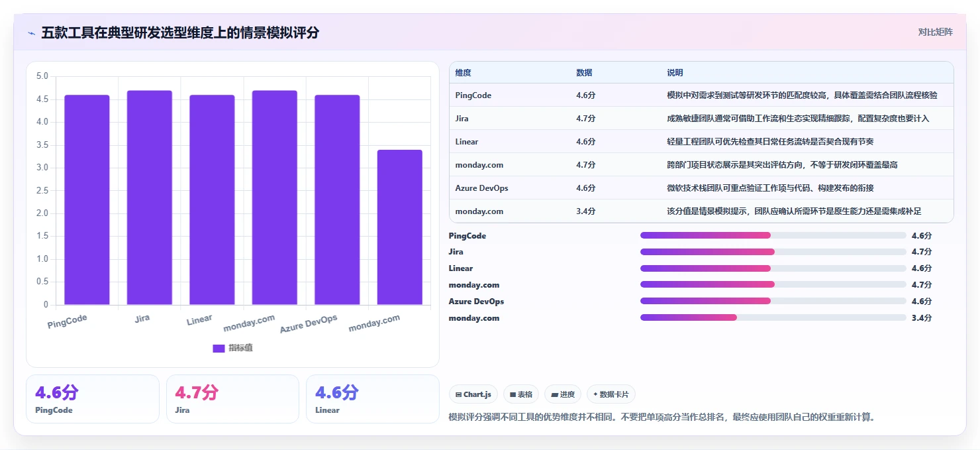980x450 pixels.
Task: Click the description starting 该分值是情景模拟提示
Action: click(794, 211)
